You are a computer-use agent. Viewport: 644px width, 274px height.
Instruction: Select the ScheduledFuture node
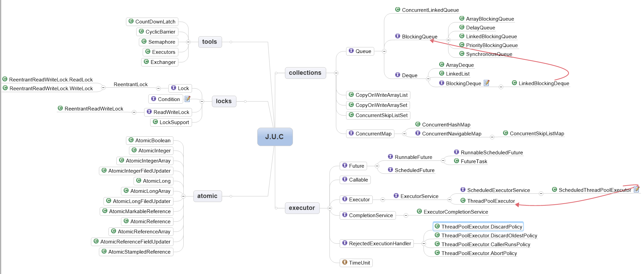pos(411,170)
